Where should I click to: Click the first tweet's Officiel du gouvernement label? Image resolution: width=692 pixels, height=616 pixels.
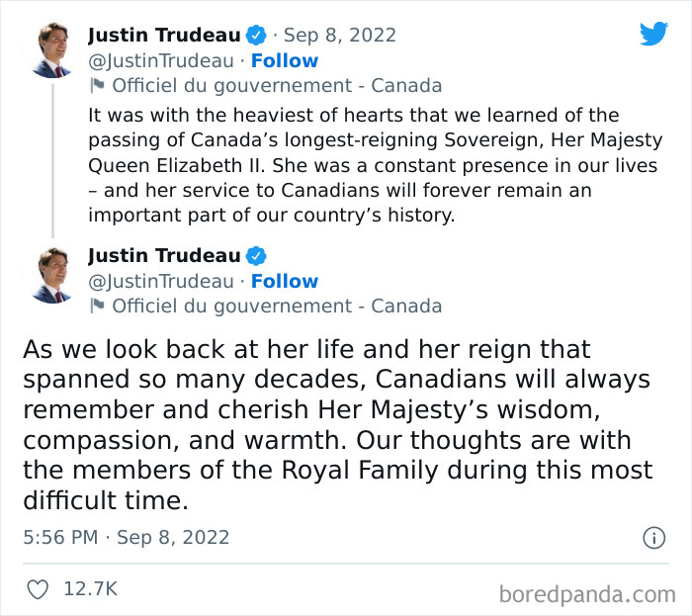(x=277, y=85)
